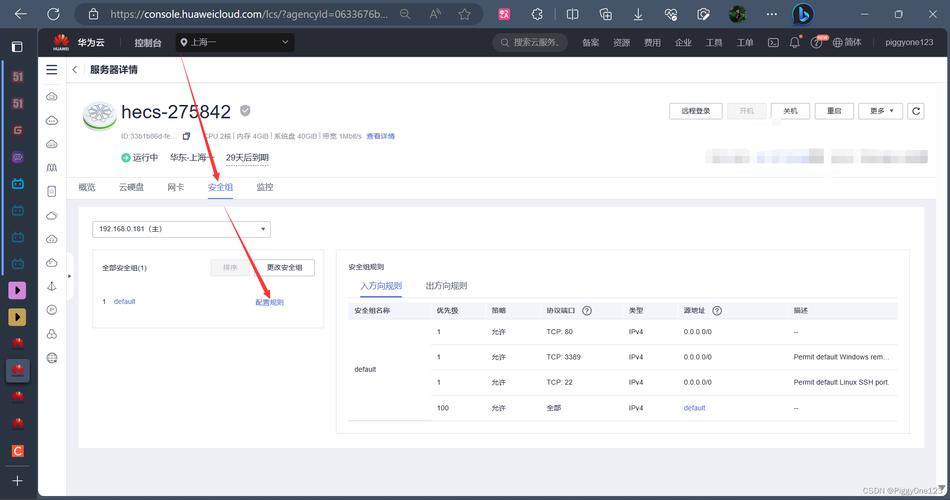Click the refresh icon beside the 更多 button
Screen dimensions: 950x500
916,111
